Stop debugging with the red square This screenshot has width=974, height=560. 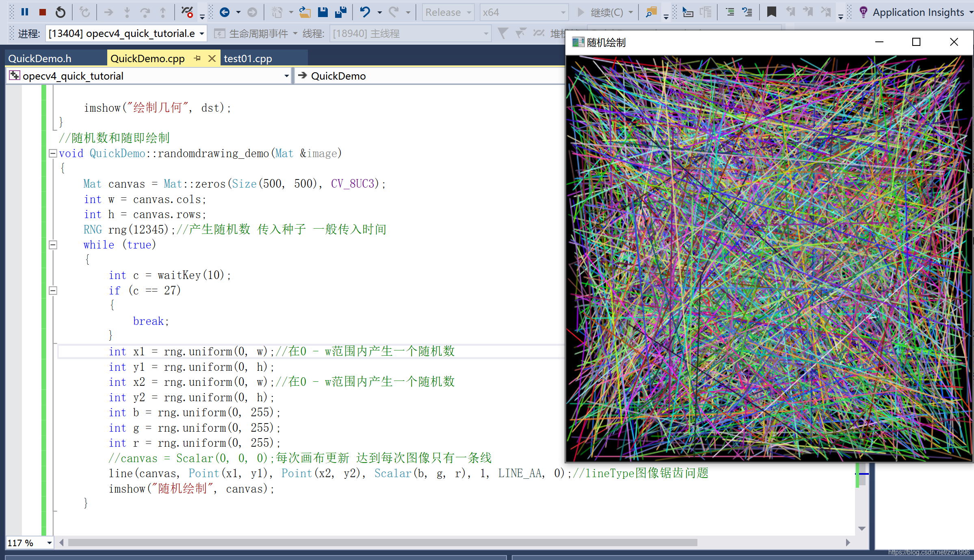(x=42, y=12)
